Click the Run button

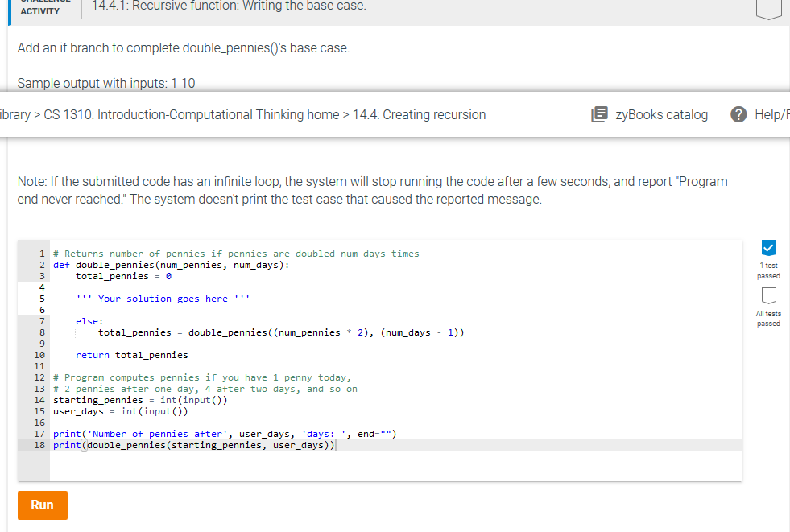click(43, 505)
